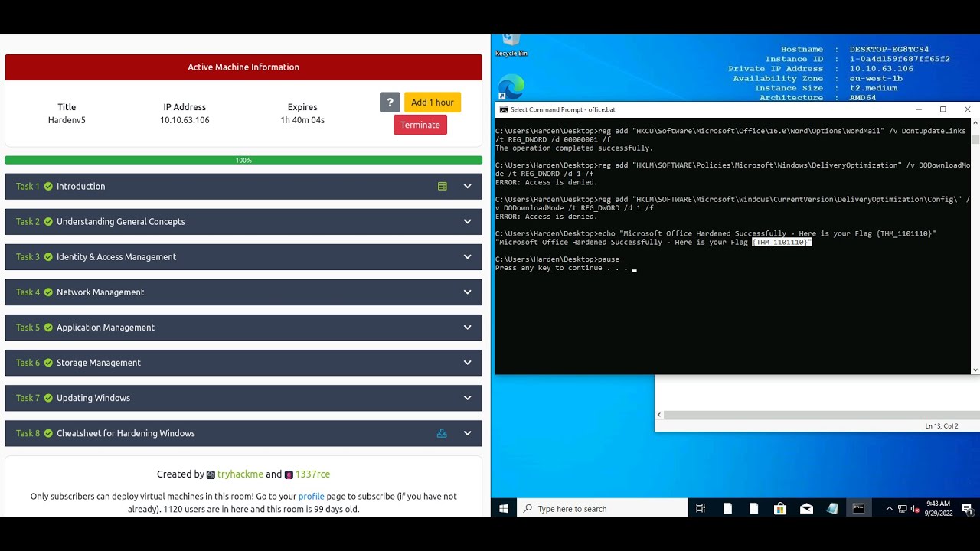Click the second blank file taskbar icon
980x551 pixels.
753,508
